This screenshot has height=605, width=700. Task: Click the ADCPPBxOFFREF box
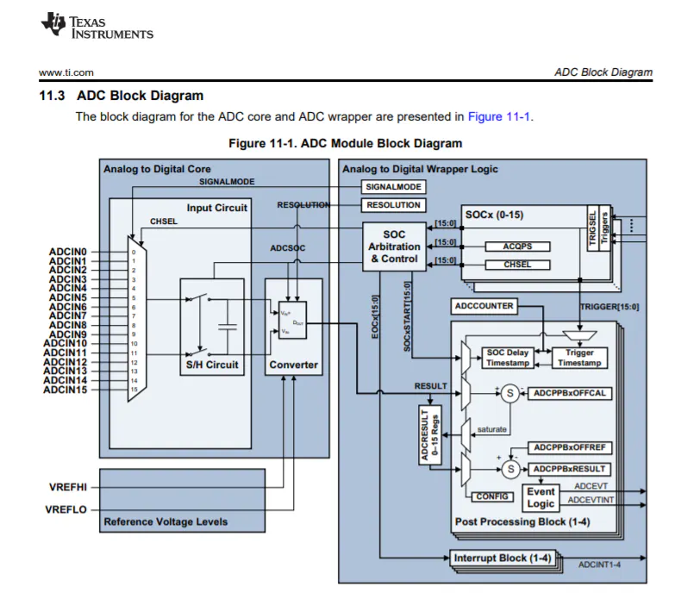570,447
